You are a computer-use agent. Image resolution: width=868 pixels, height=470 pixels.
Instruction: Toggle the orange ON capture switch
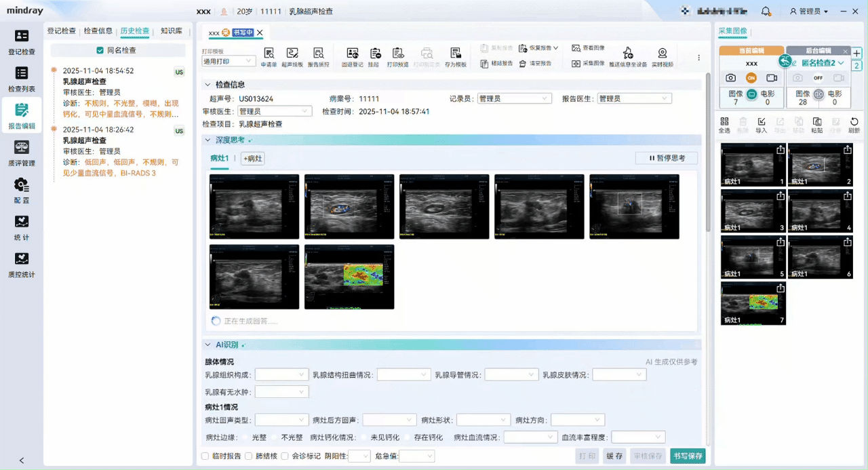pyautogui.click(x=751, y=78)
